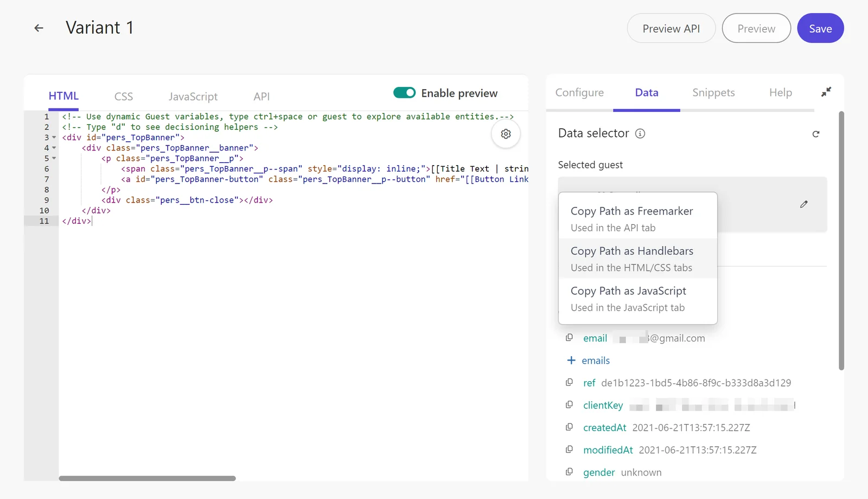Viewport: 868px width, 499px height.
Task: Click the Preview API button
Action: (x=671, y=28)
